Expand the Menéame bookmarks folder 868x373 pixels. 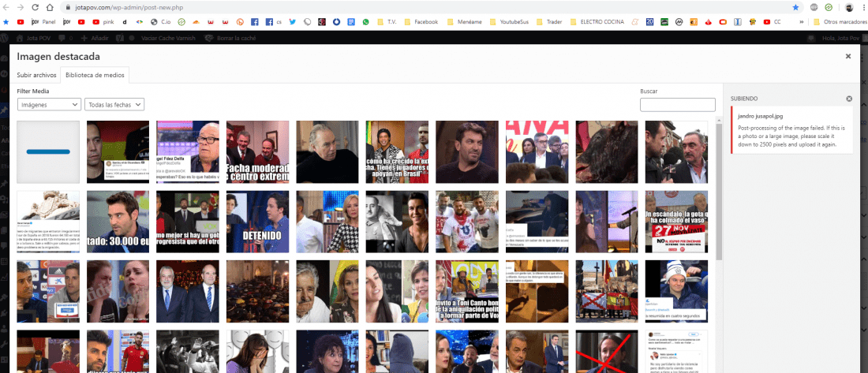point(464,22)
